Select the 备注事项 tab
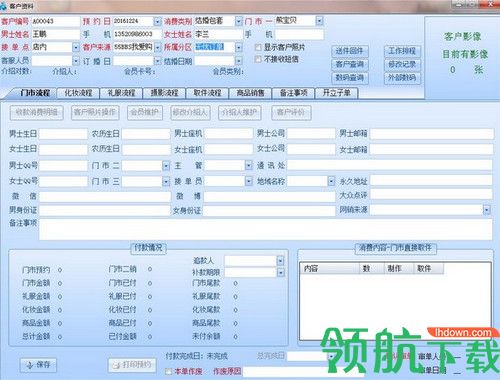The height and width of the screenshot is (380, 500). (293, 93)
